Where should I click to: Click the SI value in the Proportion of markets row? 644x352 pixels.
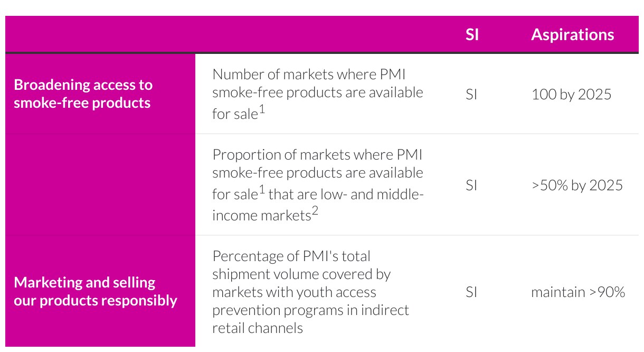(471, 185)
